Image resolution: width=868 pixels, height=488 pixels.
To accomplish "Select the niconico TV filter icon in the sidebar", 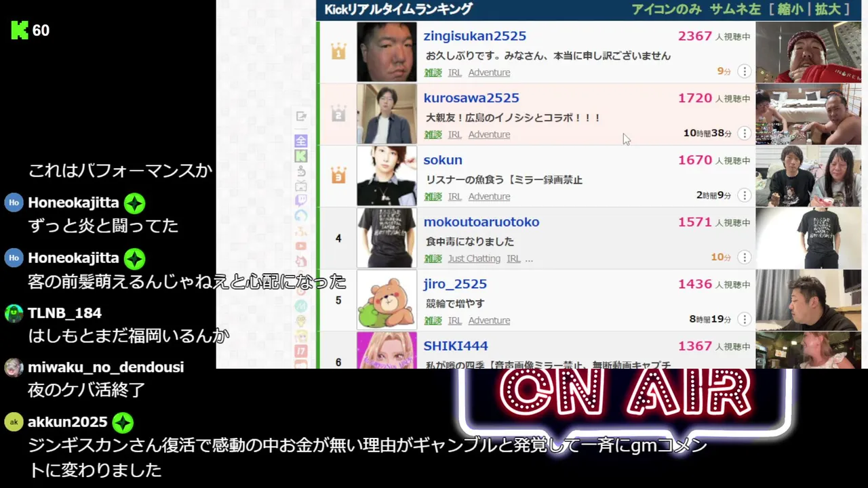I will pyautogui.click(x=301, y=186).
